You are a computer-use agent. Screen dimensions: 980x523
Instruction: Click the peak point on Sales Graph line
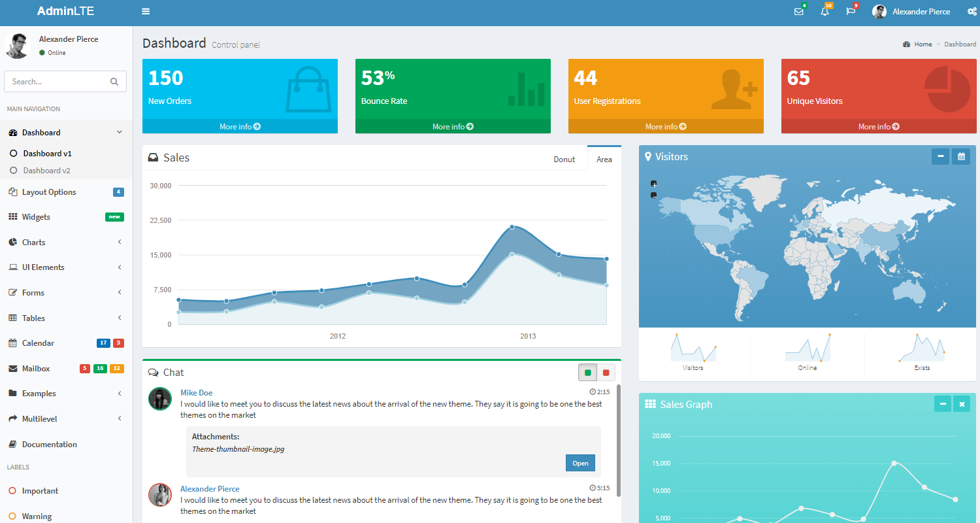894,463
